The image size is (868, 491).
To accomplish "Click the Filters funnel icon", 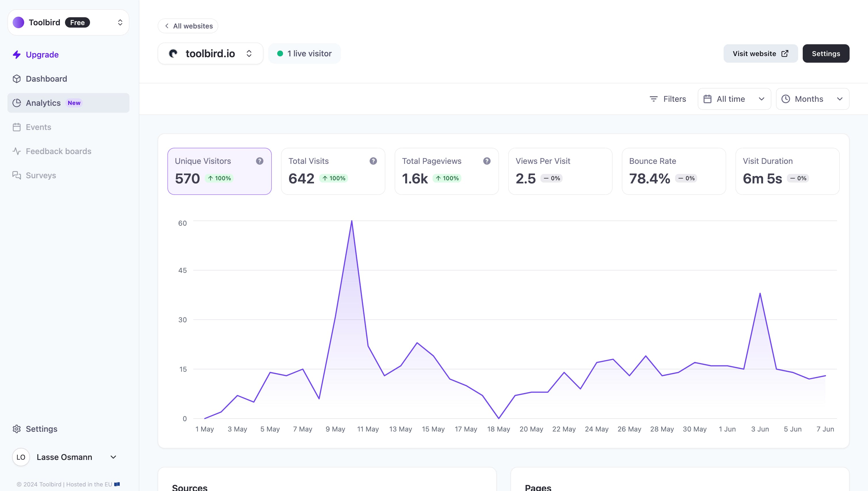I will tap(654, 99).
